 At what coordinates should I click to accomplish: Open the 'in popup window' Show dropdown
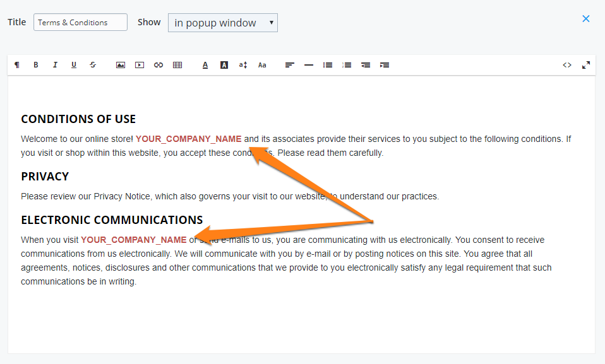222,22
